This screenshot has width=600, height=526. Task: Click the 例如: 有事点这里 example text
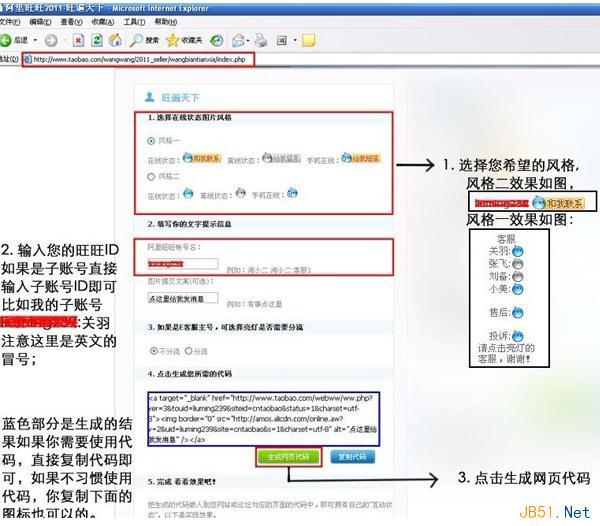click(x=254, y=304)
